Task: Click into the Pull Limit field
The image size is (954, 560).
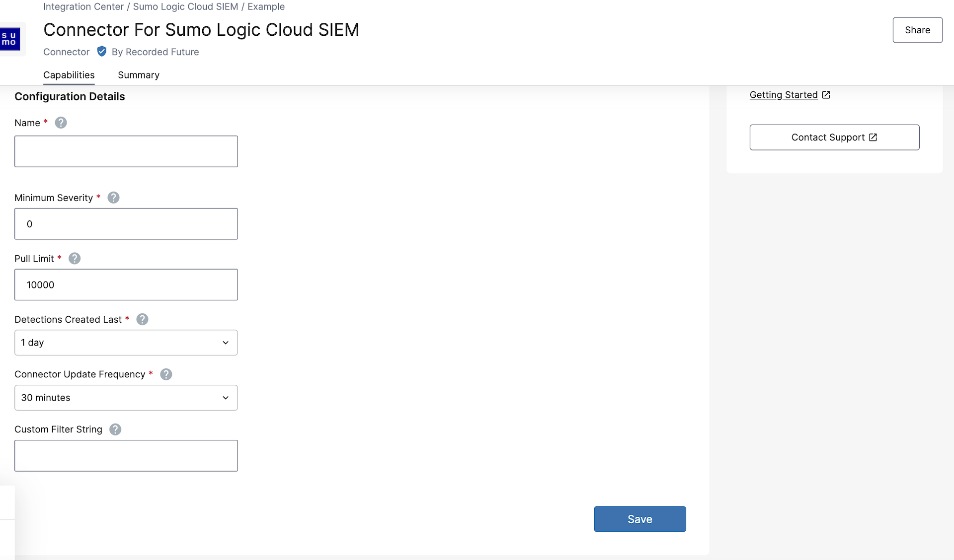Action: (x=126, y=284)
